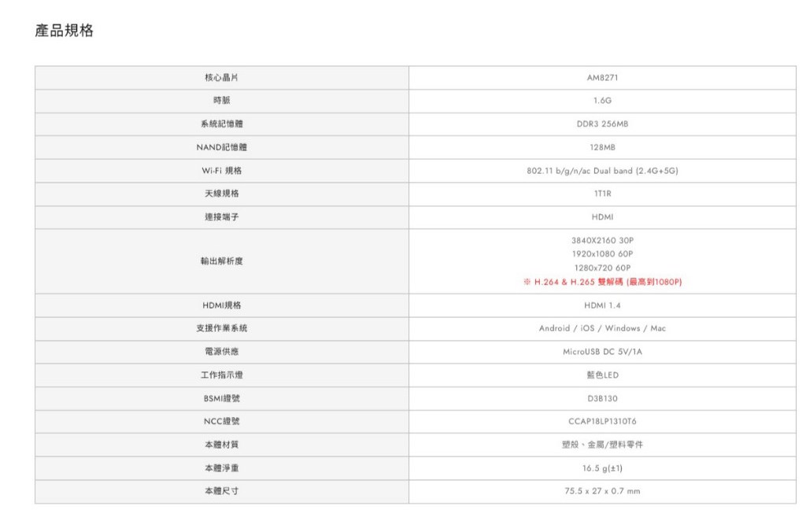Click the 1280x720 60P resolution line
The image size is (806, 532).
pyautogui.click(x=602, y=268)
